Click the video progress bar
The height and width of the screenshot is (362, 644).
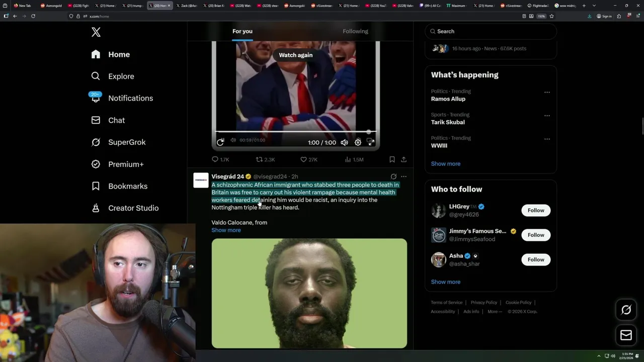click(296, 132)
